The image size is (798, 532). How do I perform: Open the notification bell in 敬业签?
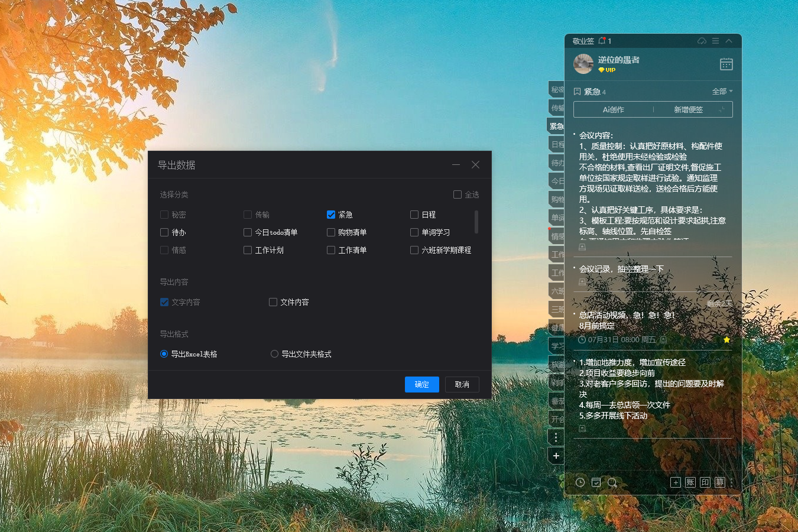tap(602, 41)
